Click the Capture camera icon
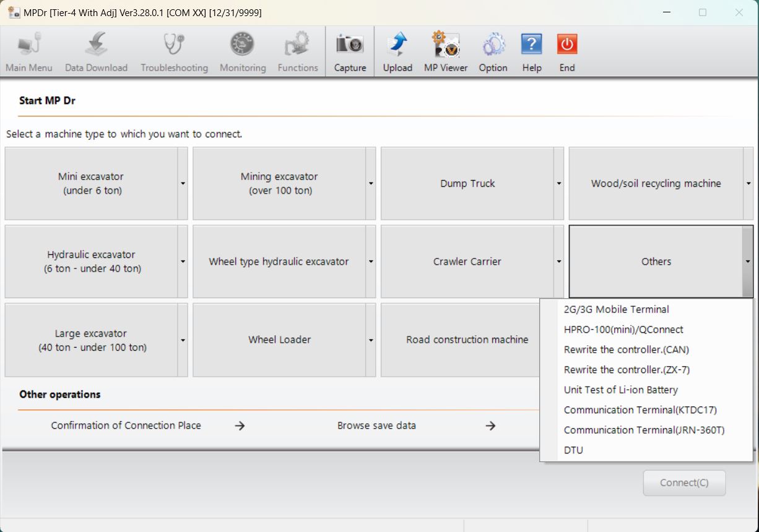Image resolution: width=759 pixels, height=532 pixels. click(x=350, y=46)
